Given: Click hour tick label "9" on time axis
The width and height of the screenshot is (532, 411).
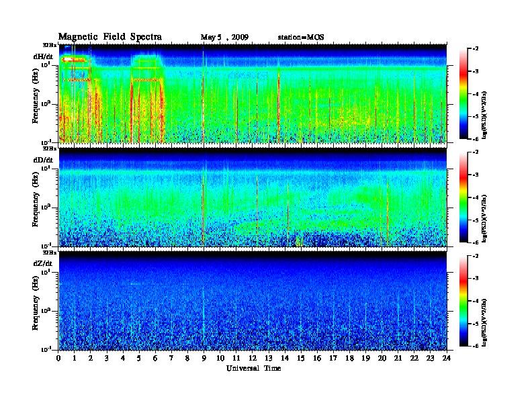Looking at the screenshot, I should pos(204,358).
